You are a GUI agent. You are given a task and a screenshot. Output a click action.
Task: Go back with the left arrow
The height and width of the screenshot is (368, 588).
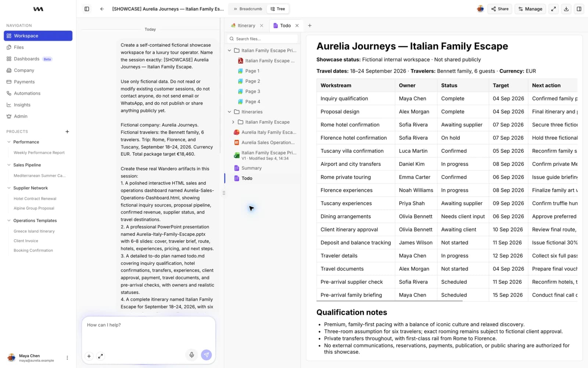point(102,9)
